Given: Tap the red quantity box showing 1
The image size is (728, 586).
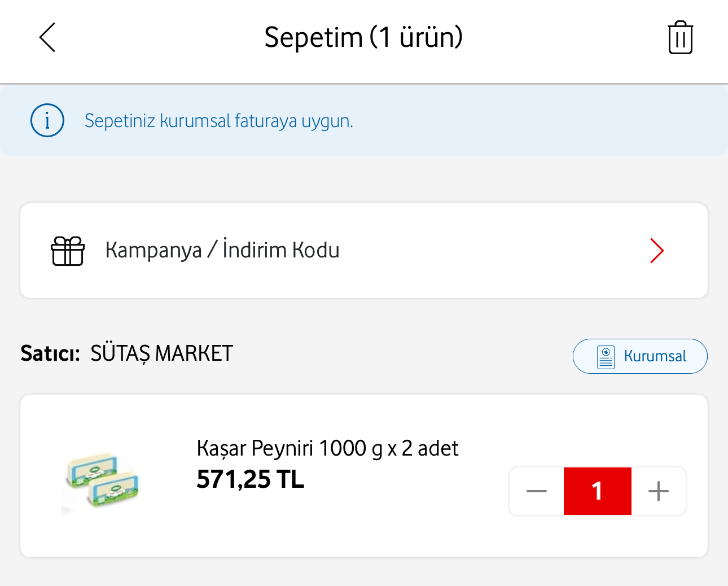Looking at the screenshot, I should (x=598, y=491).
